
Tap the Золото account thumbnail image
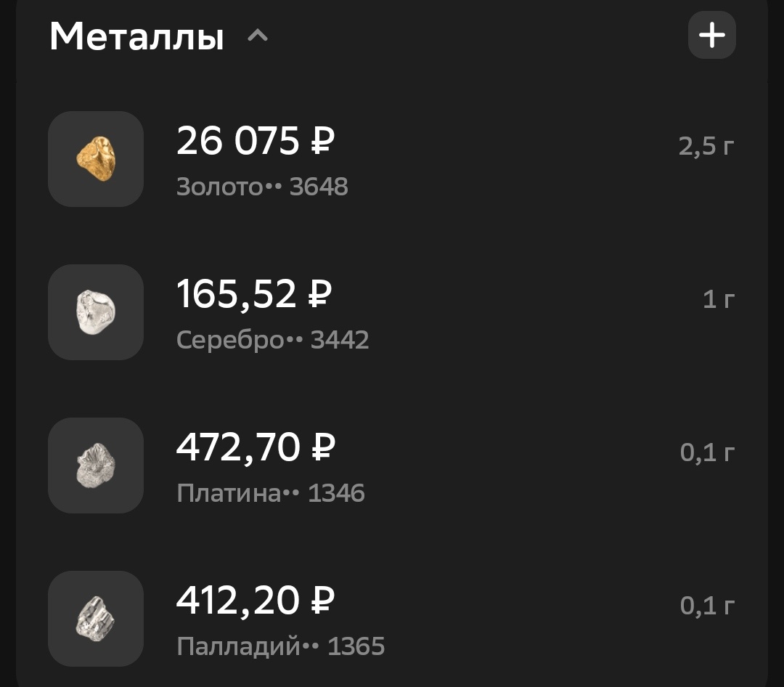pyautogui.click(x=95, y=159)
